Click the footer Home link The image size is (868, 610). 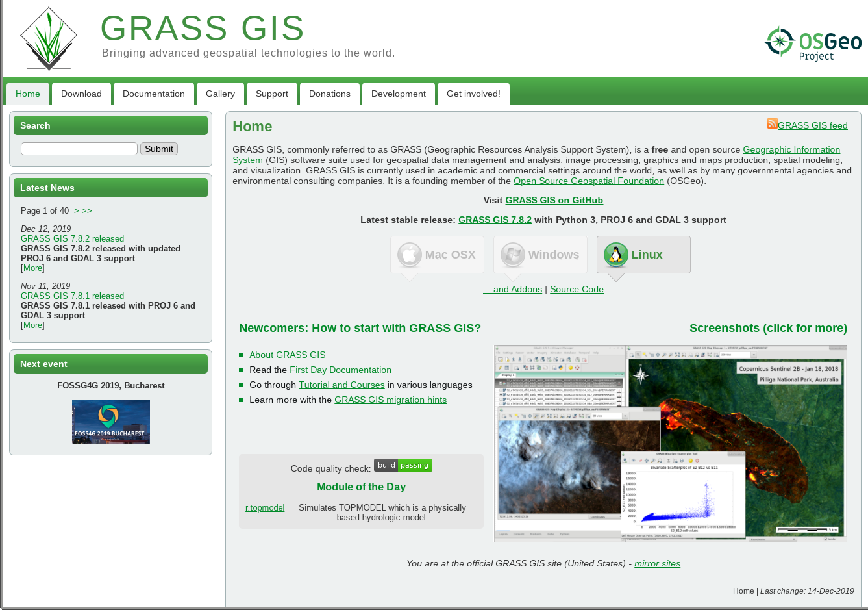743,591
